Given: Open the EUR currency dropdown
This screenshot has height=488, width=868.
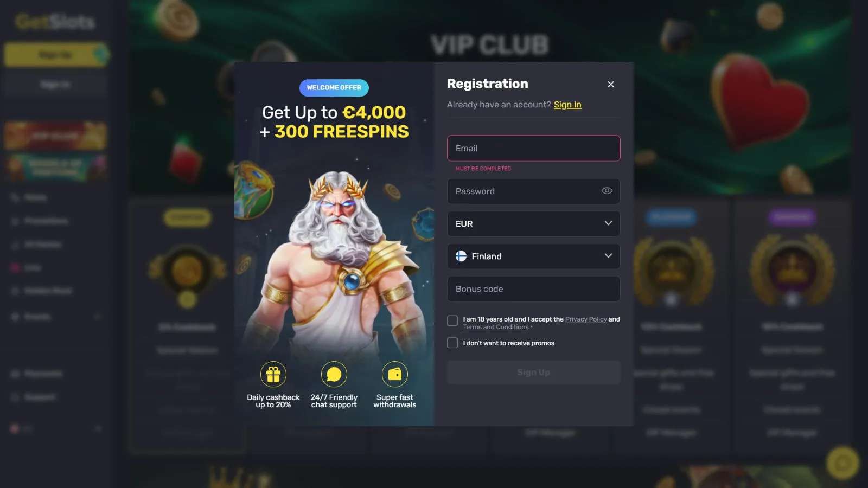Looking at the screenshot, I should [x=534, y=223].
